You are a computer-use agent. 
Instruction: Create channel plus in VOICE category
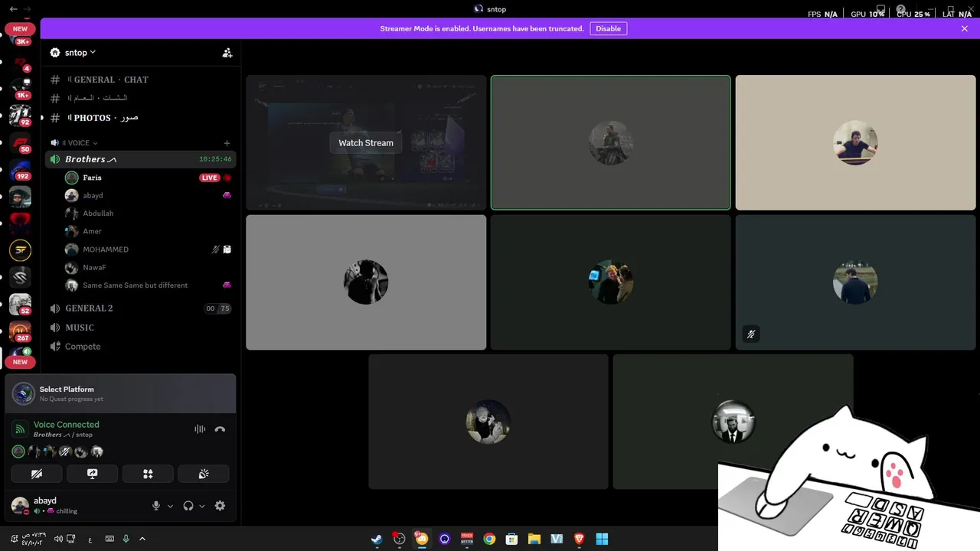pos(227,143)
